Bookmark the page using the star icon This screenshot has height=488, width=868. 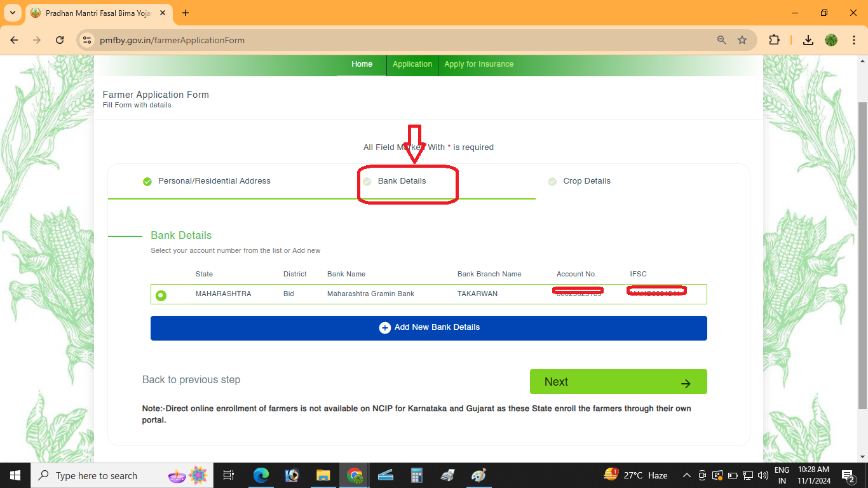click(x=742, y=39)
